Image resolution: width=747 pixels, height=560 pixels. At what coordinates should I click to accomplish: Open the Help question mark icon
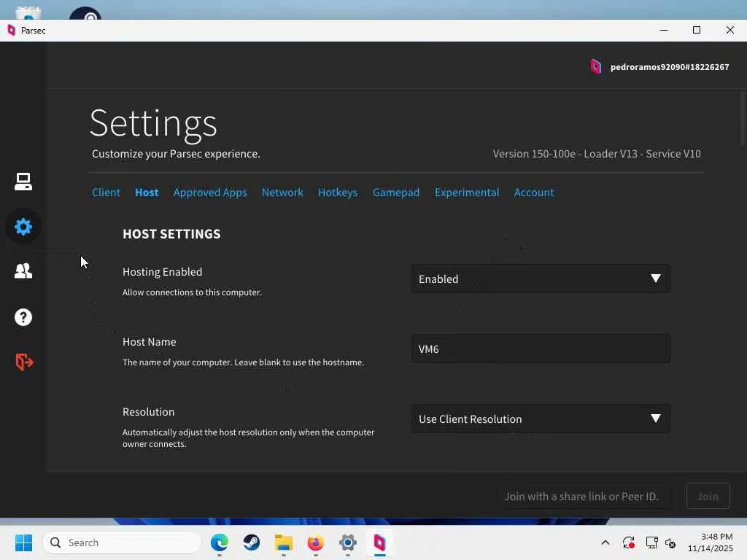pos(23,317)
